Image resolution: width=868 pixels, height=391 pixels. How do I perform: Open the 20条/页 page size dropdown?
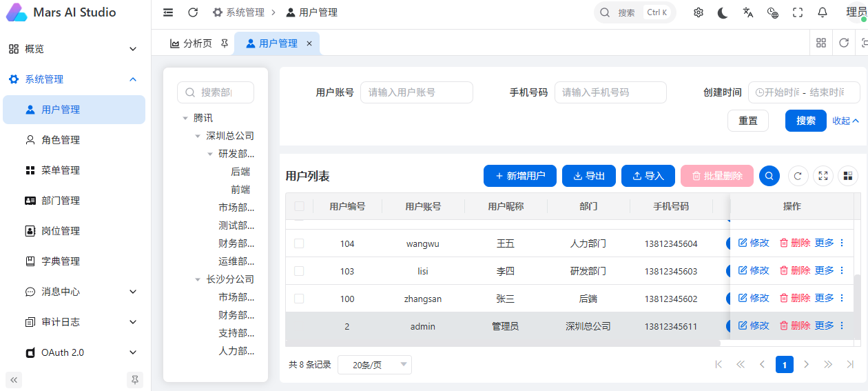coord(375,365)
